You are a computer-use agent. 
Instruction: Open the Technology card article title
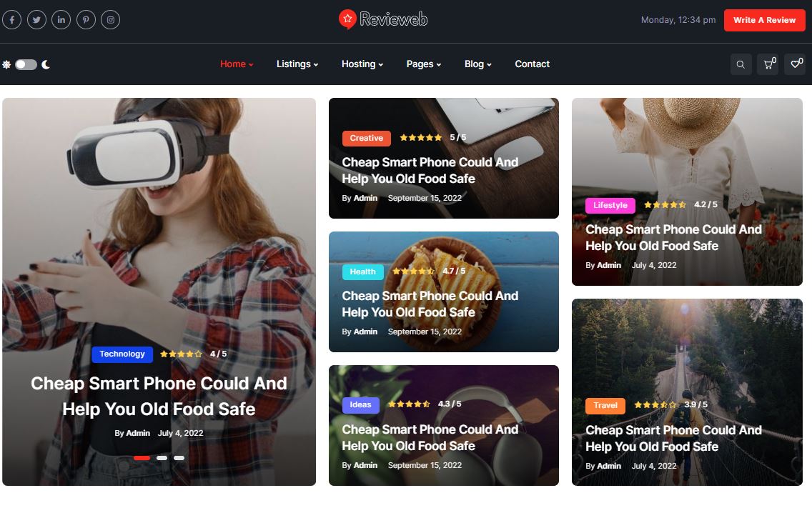tap(159, 396)
